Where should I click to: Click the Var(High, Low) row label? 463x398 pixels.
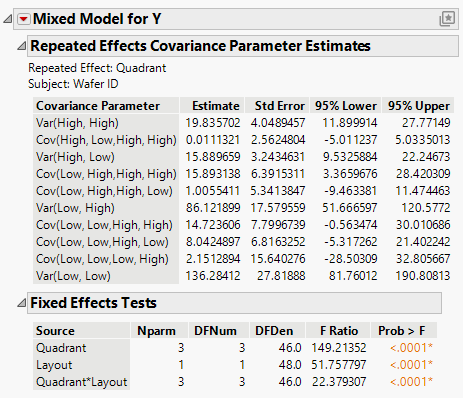(x=75, y=157)
